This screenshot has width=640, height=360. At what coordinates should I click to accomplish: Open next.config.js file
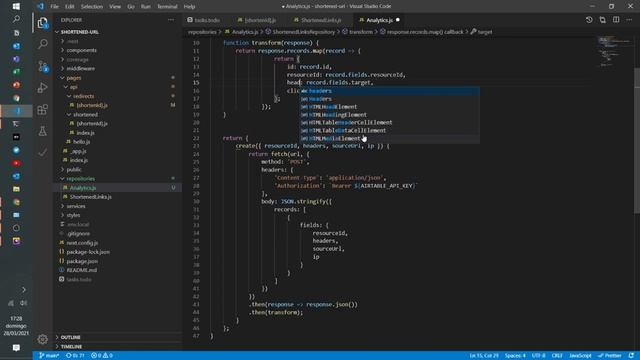[x=82, y=243]
